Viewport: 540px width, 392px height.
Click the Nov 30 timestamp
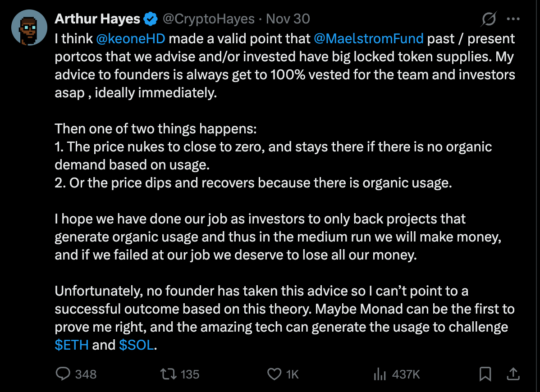(288, 19)
